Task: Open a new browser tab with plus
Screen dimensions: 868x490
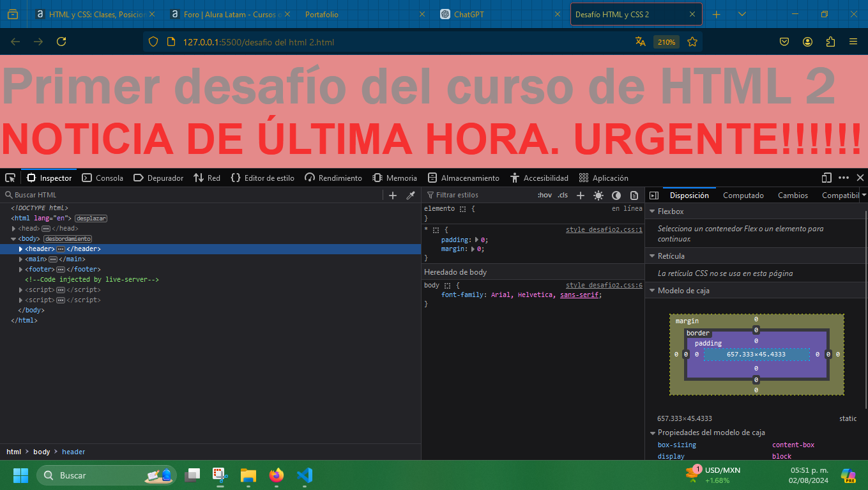Action: point(716,14)
